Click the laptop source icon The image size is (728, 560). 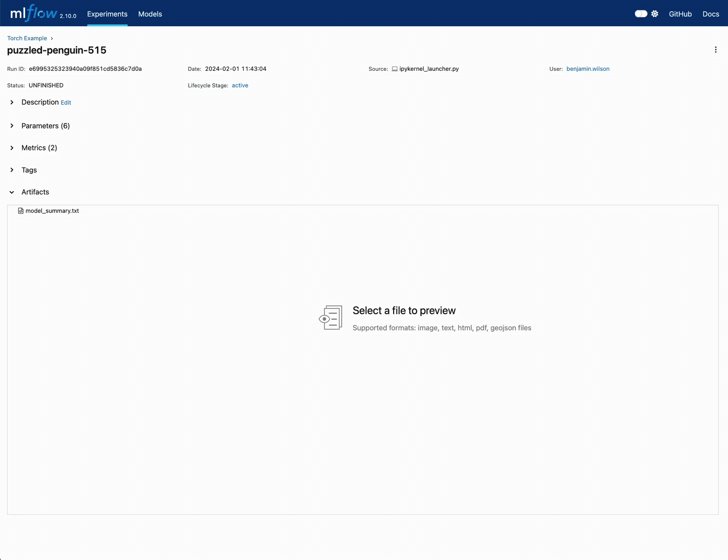(394, 69)
